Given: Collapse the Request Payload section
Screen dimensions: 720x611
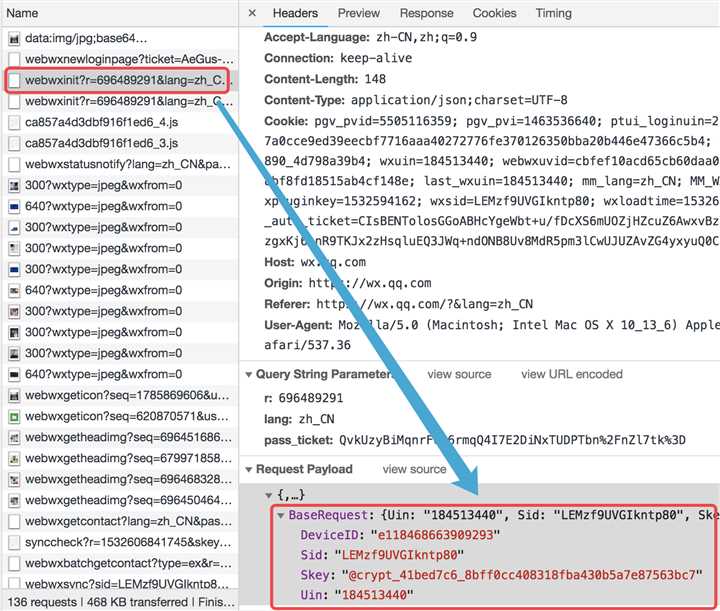Looking at the screenshot, I should click(x=249, y=470).
